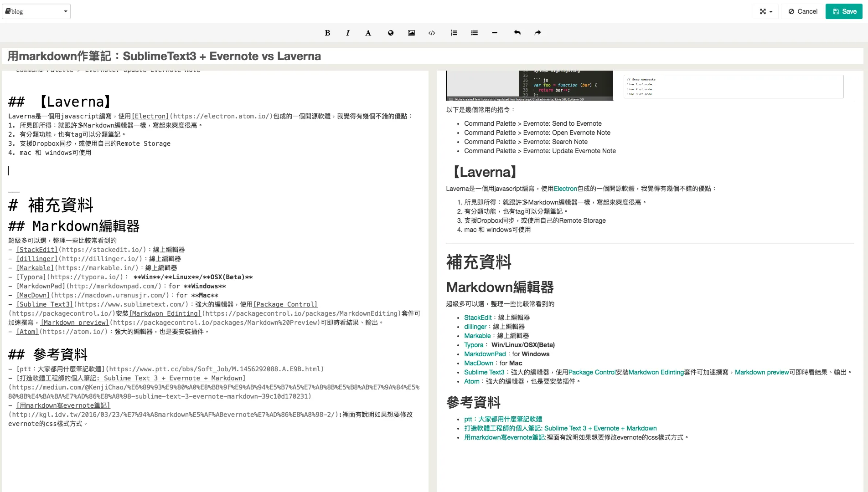
Task: Open the ptt 筆記軟體 reference link
Action: (503, 419)
